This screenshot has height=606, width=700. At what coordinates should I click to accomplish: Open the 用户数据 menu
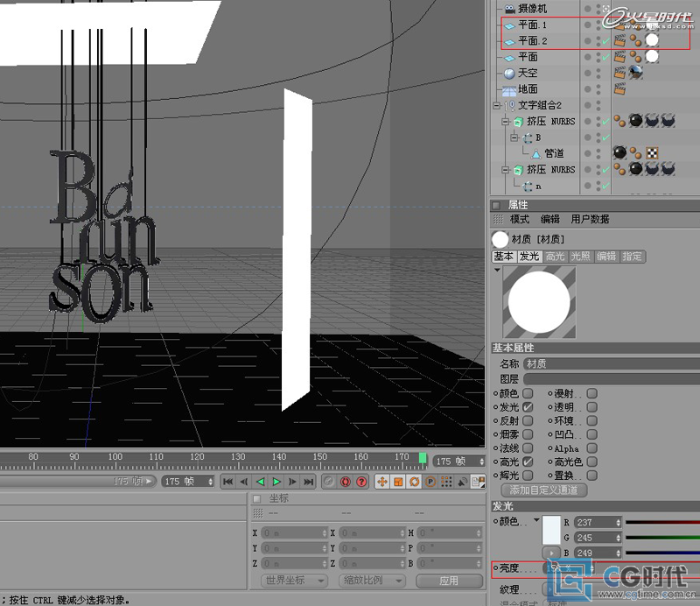(x=590, y=219)
